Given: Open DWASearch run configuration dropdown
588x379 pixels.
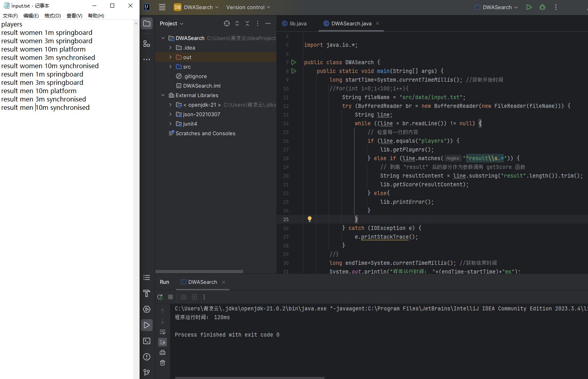Looking at the screenshot, I should coord(496,7).
